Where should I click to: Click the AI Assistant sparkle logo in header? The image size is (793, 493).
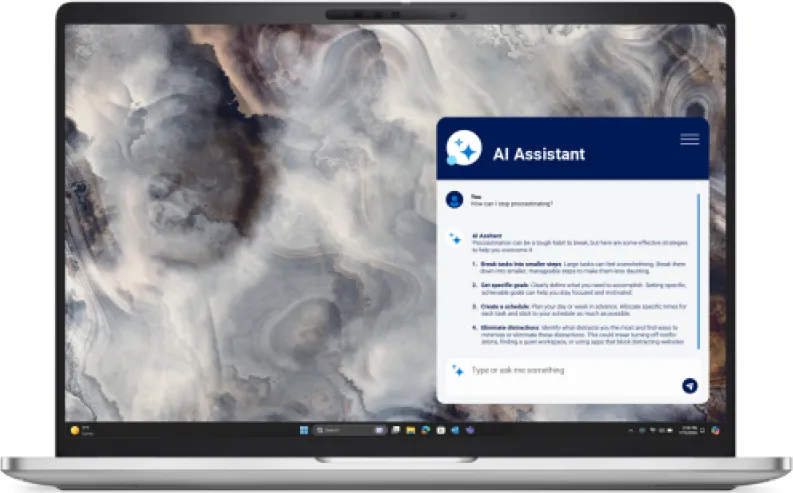pos(464,148)
